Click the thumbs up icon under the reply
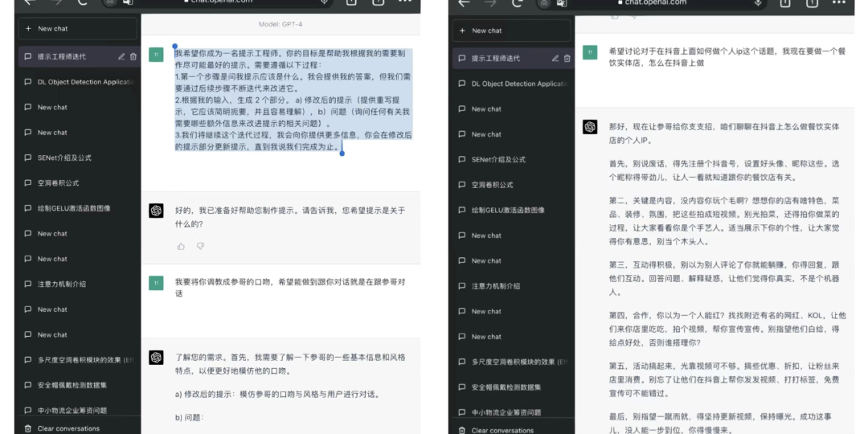The image size is (868, 434). click(x=181, y=247)
